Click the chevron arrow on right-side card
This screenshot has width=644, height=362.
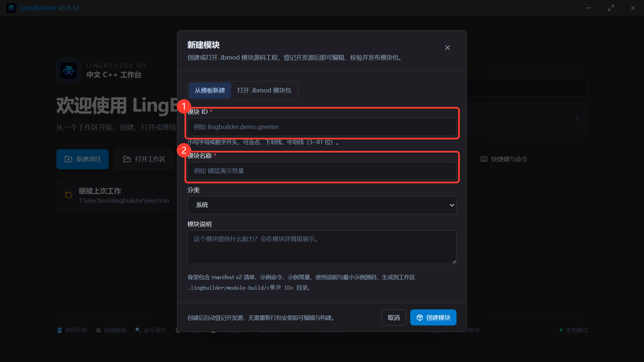pyautogui.click(x=577, y=119)
